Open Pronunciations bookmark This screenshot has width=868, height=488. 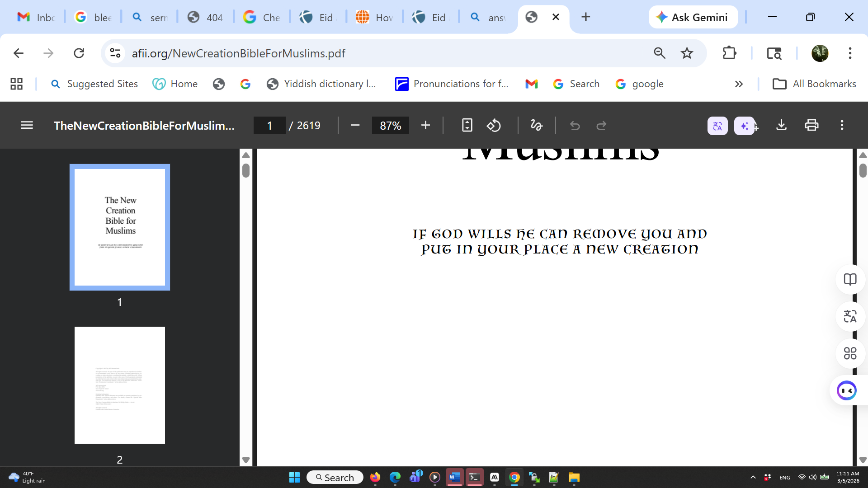(452, 84)
